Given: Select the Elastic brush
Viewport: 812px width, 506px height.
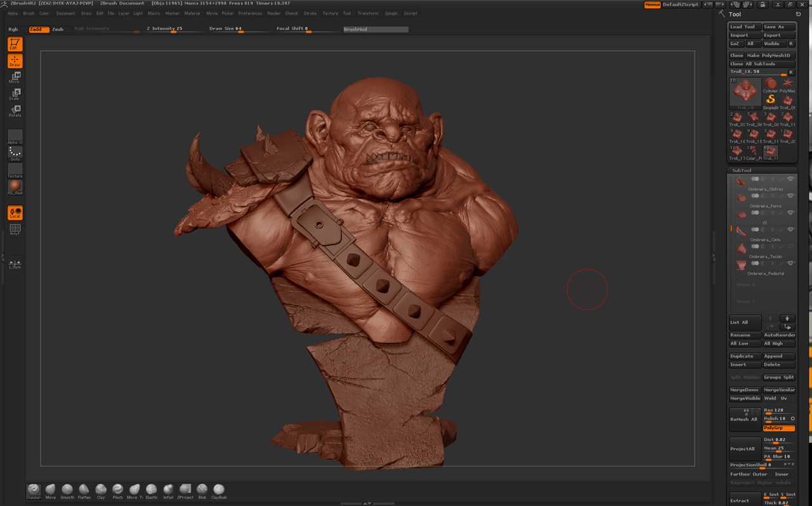Looking at the screenshot, I should pyautogui.click(x=152, y=491).
